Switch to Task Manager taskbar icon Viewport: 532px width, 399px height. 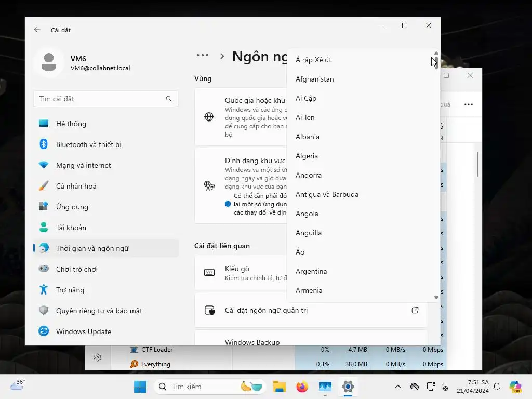pos(325,387)
